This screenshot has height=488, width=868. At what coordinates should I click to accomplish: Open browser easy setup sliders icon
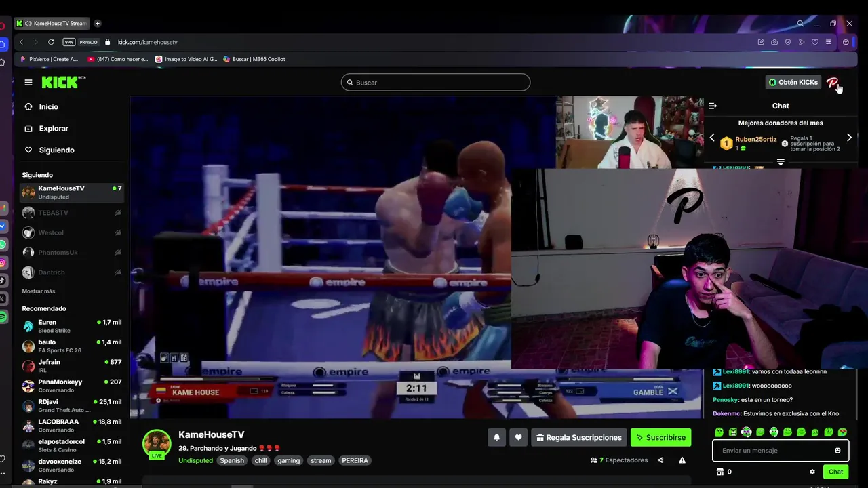tap(829, 42)
